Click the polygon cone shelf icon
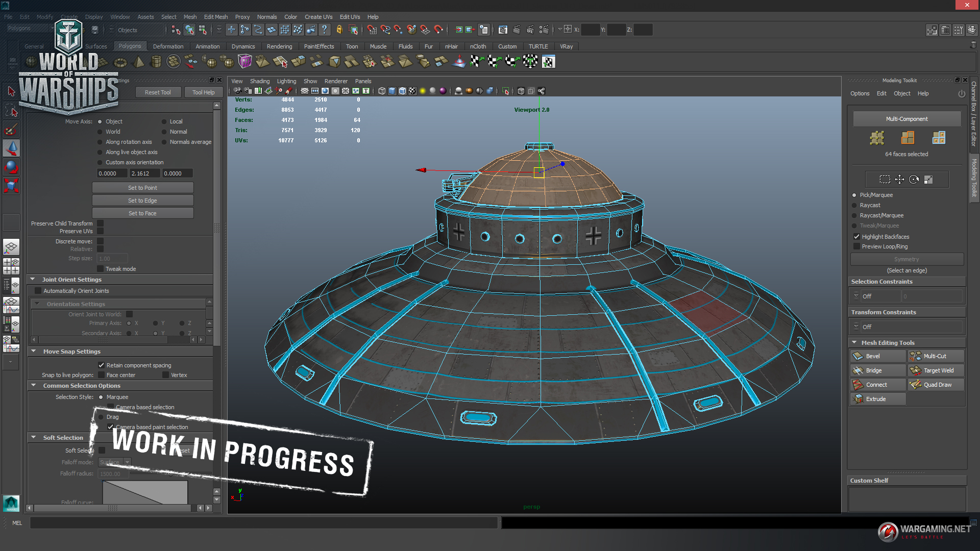980x551 pixels. click(138, 62)
